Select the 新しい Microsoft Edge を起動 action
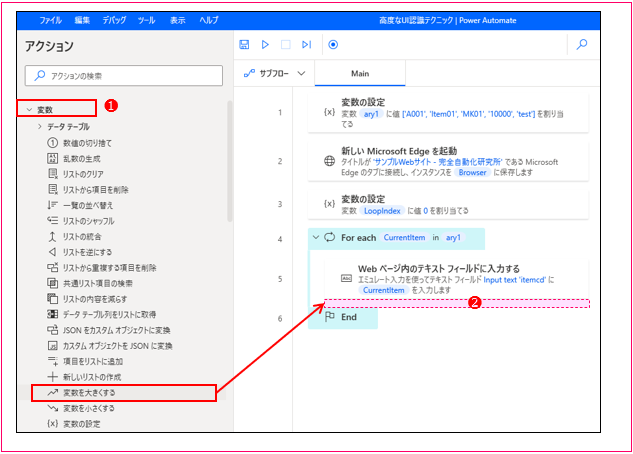 click(448, 161)
